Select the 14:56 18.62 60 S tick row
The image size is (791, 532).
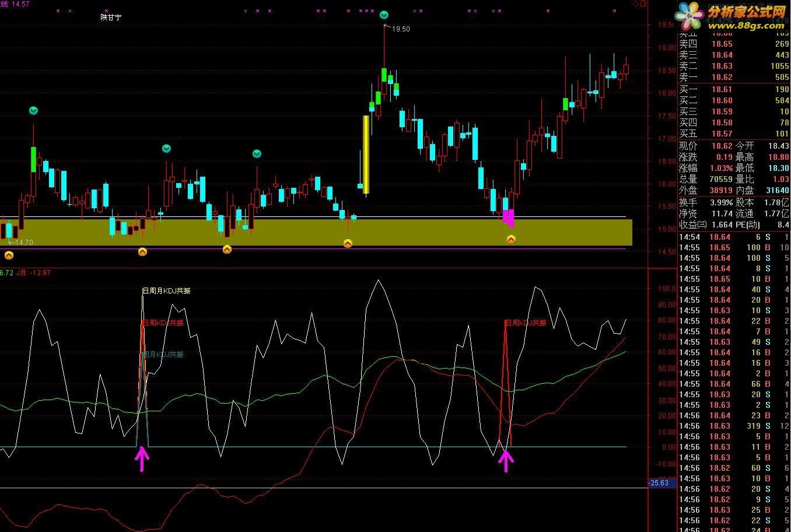click(x=734, y=468)
